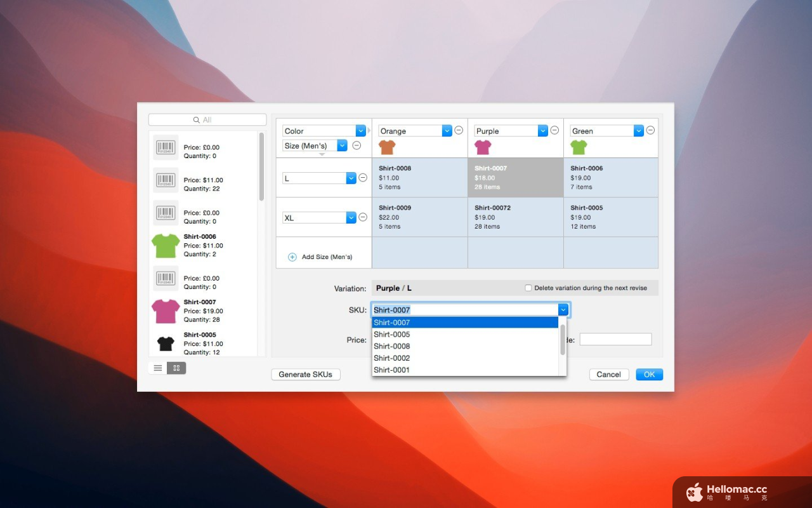Select barcode item priced £11.00 quantity 22

pyautogui.click(x=166, y=180)
